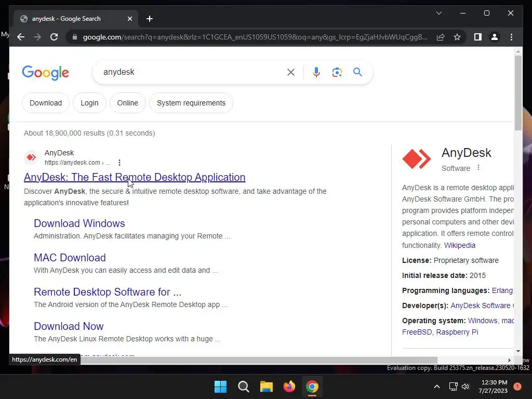Click the AnyDesk result favicon
The width and height of the screenshot is (532, 399).
point(31,157)
